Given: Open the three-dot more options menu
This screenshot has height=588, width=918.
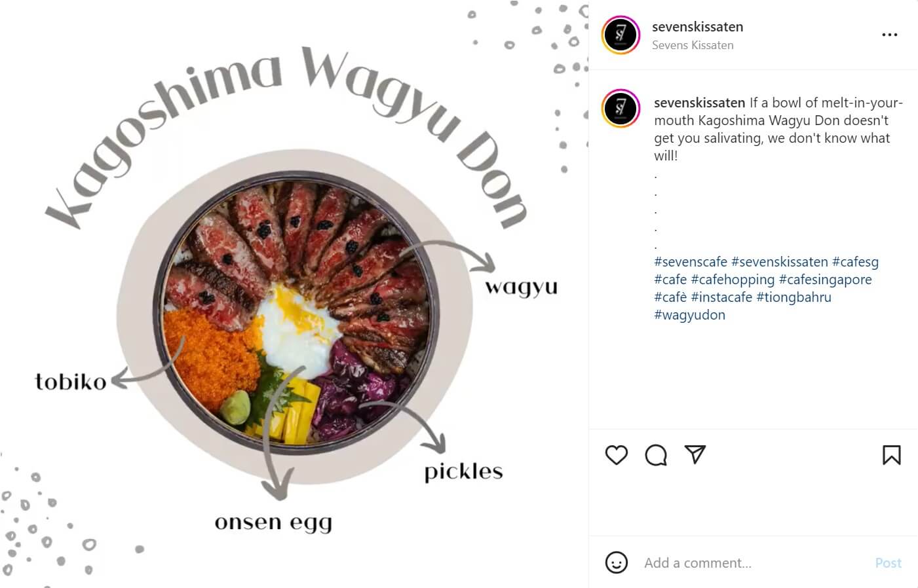Looking at the screenshot, I should click(x=889, y=35).
